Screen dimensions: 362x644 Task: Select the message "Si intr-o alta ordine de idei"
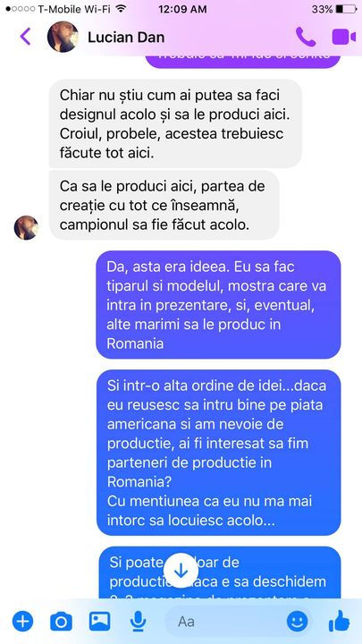click(x=218, y=453)
